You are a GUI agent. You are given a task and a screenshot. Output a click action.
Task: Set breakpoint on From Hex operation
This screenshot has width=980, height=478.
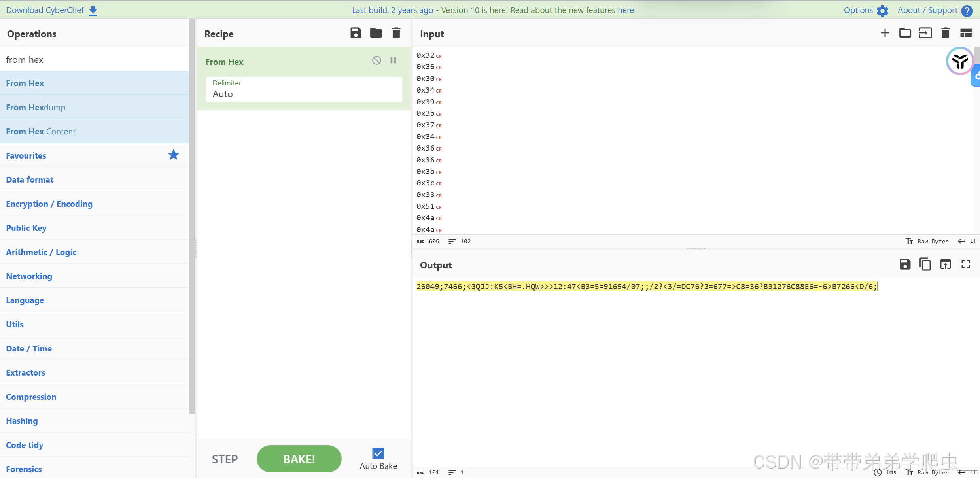(x=393, y=60)
